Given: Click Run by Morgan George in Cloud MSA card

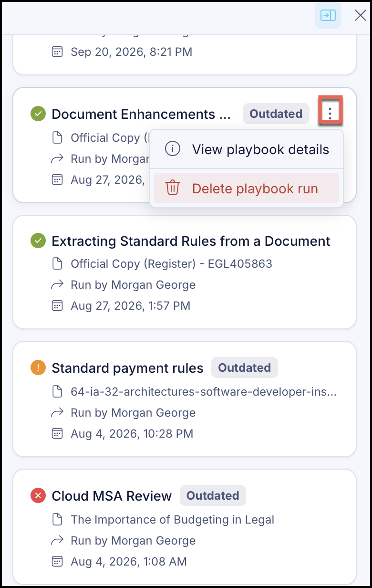Looking at the screenshot, I should tap(133, 541).
